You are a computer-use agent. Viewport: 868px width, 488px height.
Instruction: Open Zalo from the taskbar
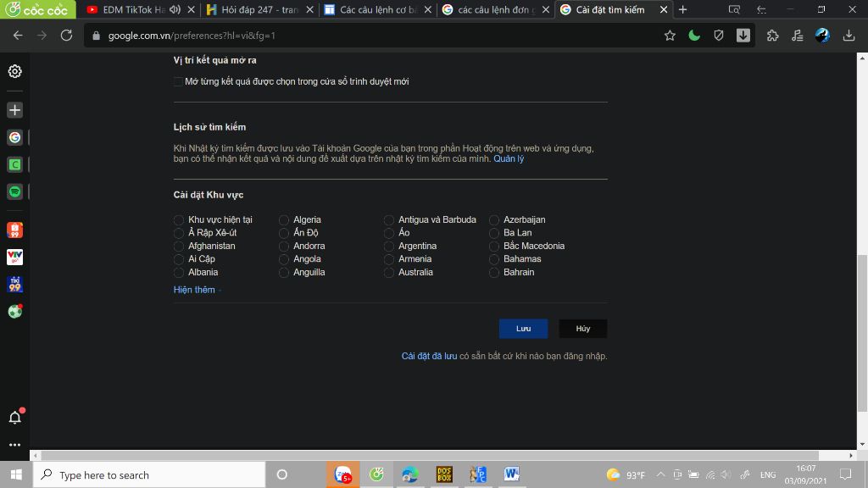pos(343,474)
